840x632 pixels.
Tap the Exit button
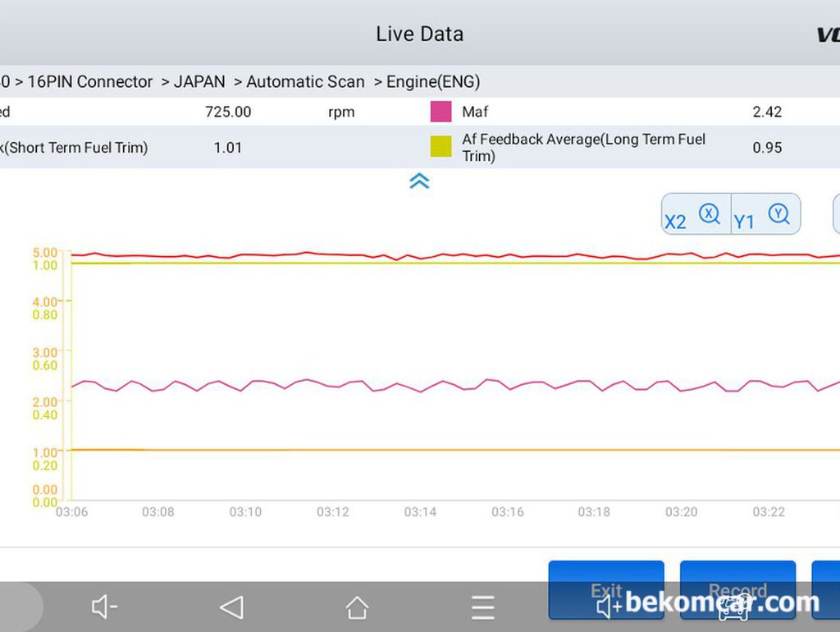click(x=606, y=590)
